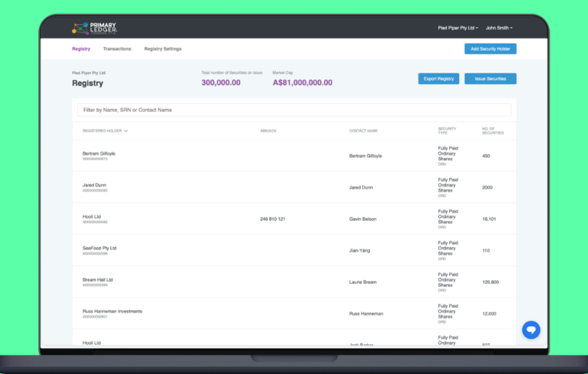
Task: Focus the Filter by Name, SRN search field
Action: pos(294,110)
